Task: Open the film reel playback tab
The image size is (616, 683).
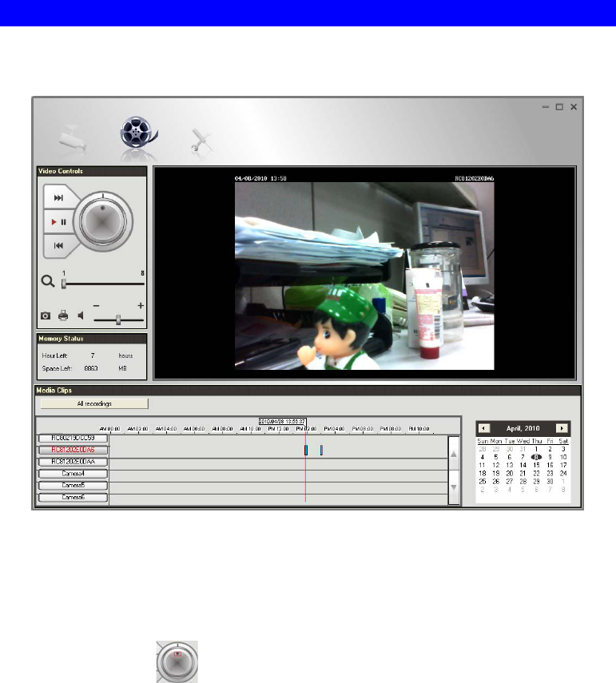Action: point(138,133)
